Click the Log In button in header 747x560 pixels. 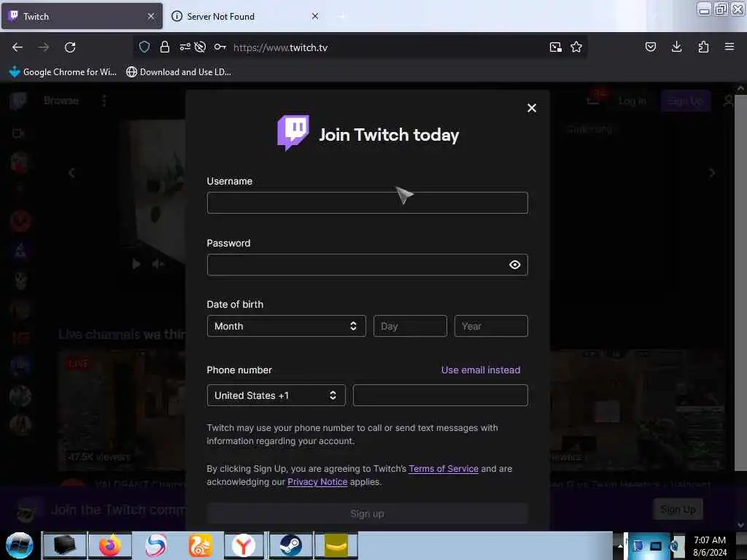click(x=632, y=101)
